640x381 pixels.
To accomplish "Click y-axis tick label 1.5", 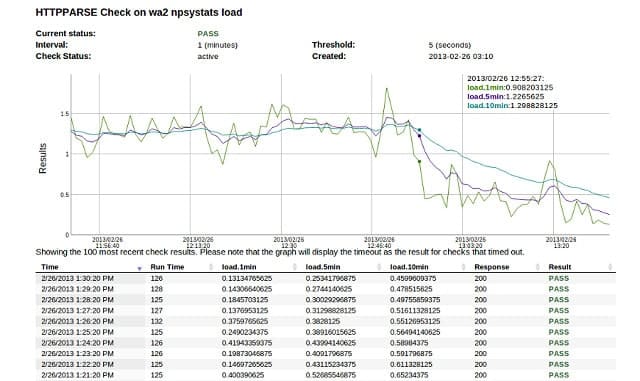I will click(x=65, y=114).
